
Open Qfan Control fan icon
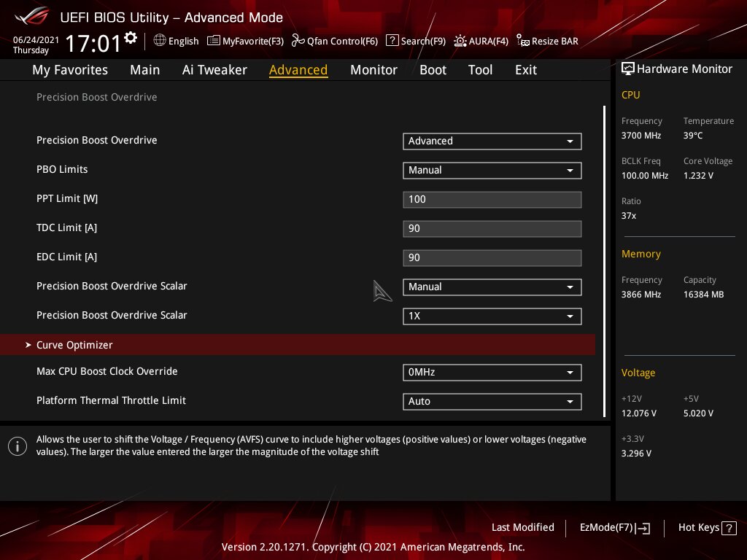[x=298, y=41]
